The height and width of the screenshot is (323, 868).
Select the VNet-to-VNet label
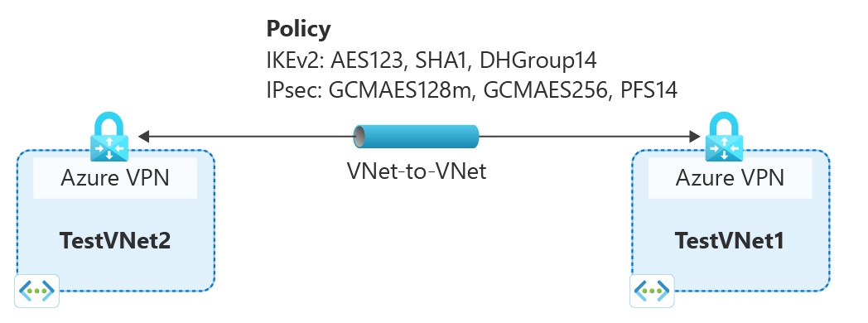tap(417, 171)
